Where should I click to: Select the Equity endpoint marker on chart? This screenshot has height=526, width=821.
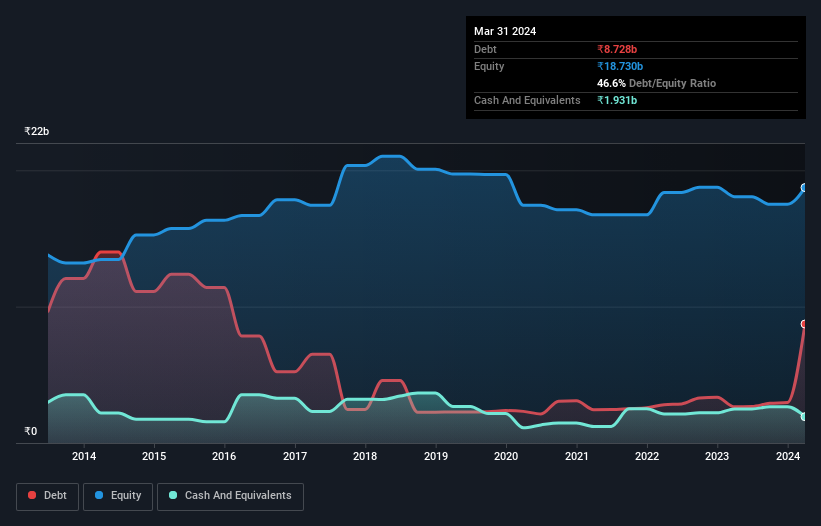point(804,188)
